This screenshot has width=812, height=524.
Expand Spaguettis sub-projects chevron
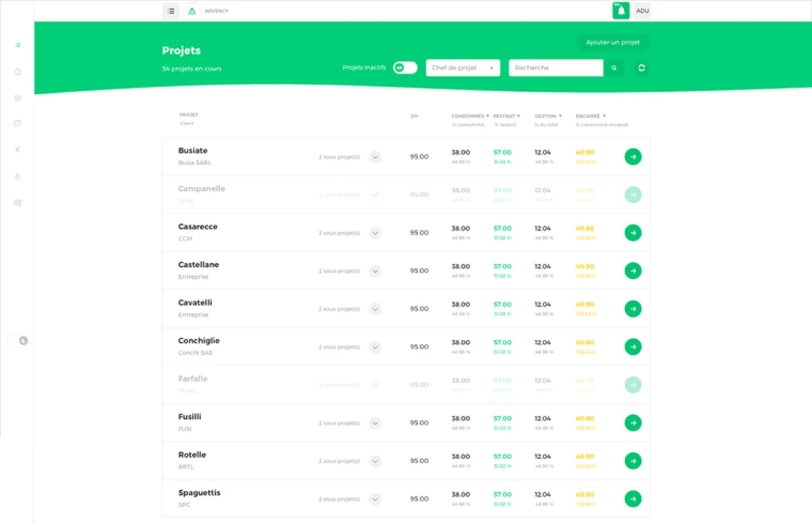pyautogui.click(x=376, y=499)
